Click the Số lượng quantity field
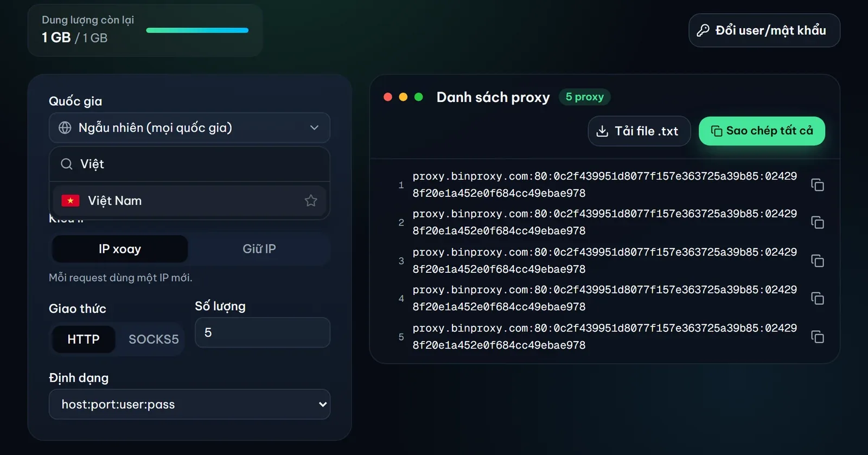868x455 pixels. (263, 332)
